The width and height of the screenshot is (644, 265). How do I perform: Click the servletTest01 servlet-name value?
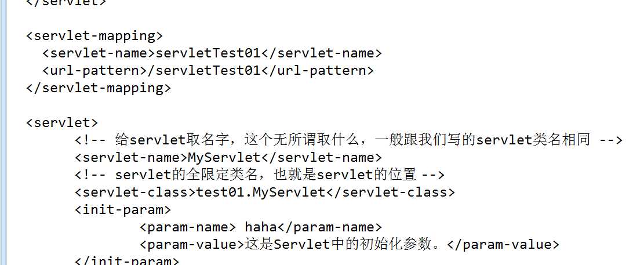[207, 53]
